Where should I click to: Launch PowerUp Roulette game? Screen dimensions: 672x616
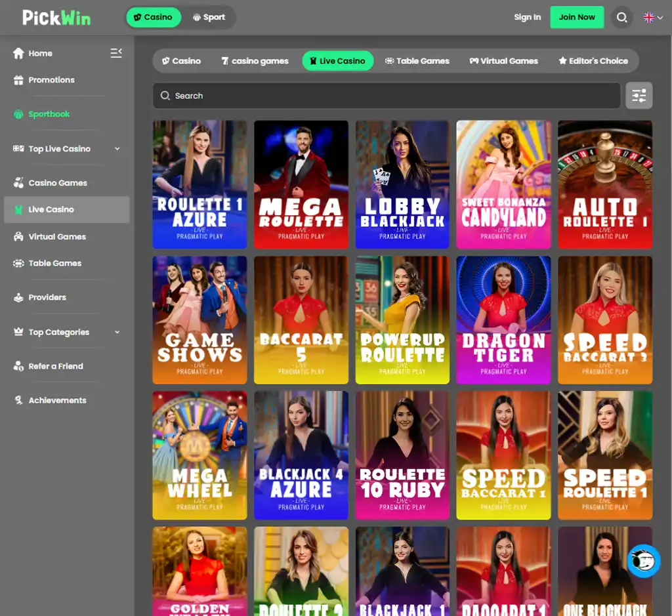pyautogui.click(x=402, y=320)
